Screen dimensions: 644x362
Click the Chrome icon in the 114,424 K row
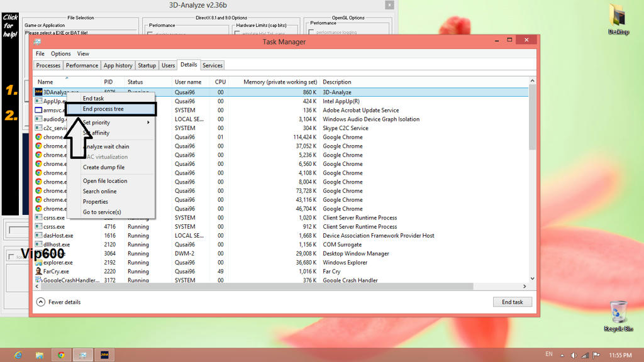38,137
